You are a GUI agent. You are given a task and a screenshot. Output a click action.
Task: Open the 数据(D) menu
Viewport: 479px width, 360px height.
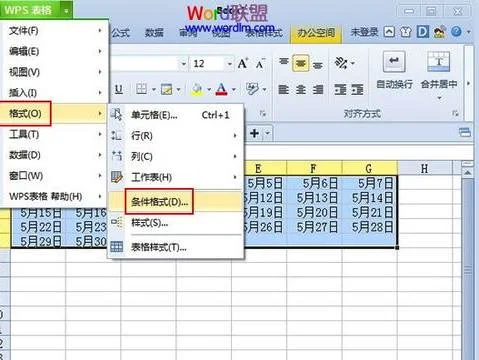click(x=55, y=155)
